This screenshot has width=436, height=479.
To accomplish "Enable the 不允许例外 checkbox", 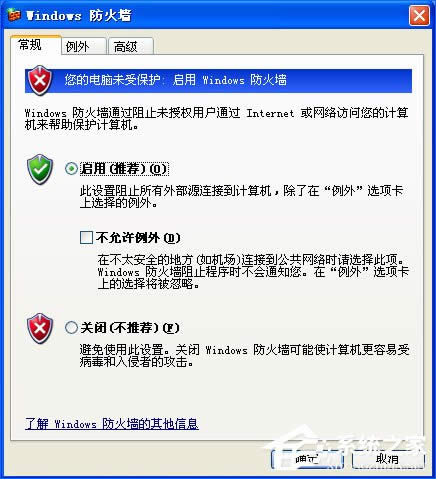I will click(86, 238).
